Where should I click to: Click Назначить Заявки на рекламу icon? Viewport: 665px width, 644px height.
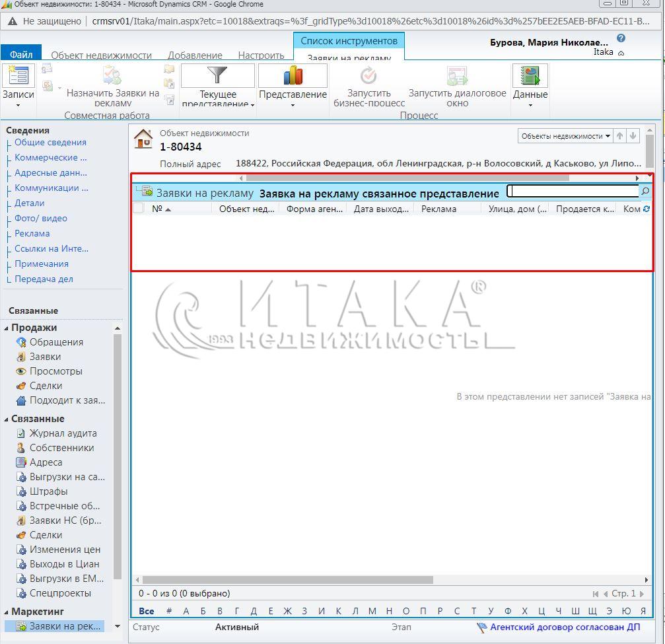click(112, 75)
